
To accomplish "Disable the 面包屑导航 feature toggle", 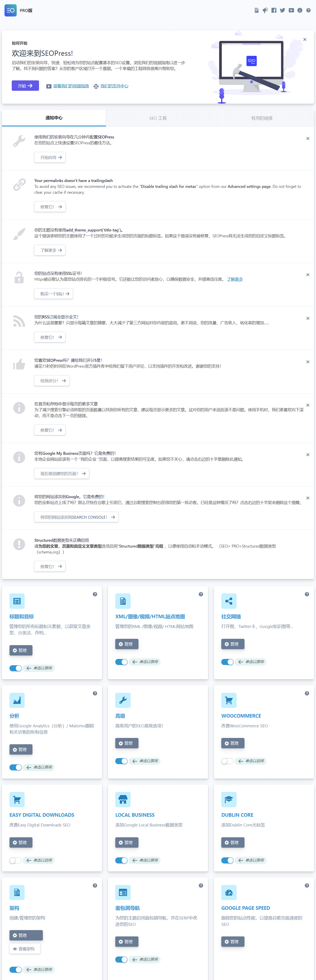I will pos(122,959).
